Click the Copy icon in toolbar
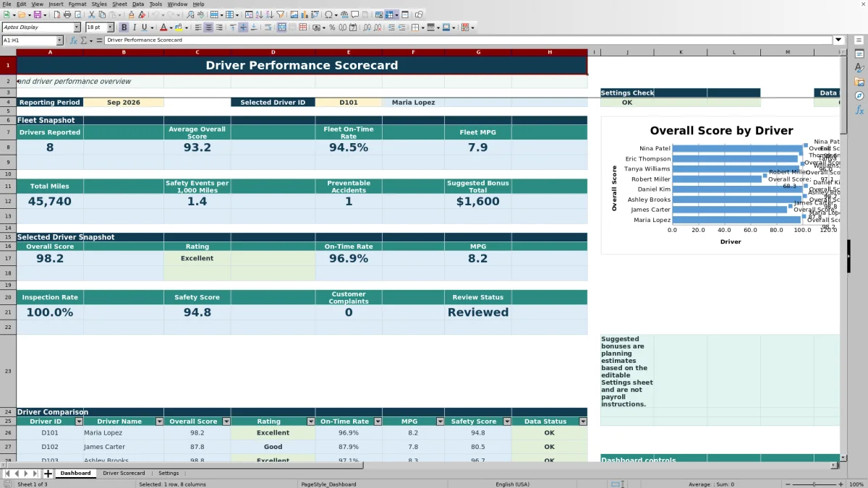Image resolution: width=868 pixels, height=488 pixels. point(102,14)
